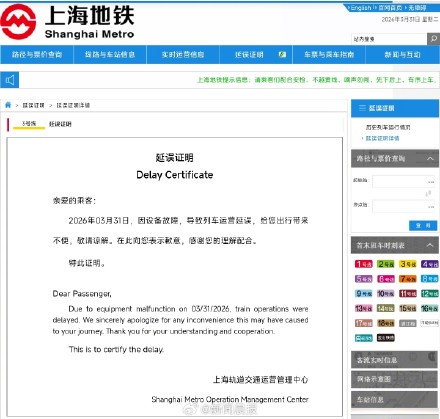Click 延误证明 in breadcrumb

click(33, 105)
